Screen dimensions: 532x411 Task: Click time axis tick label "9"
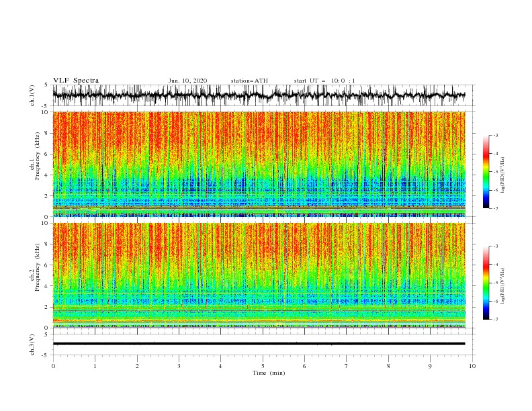pyautogui.click(x=430, y=366)
